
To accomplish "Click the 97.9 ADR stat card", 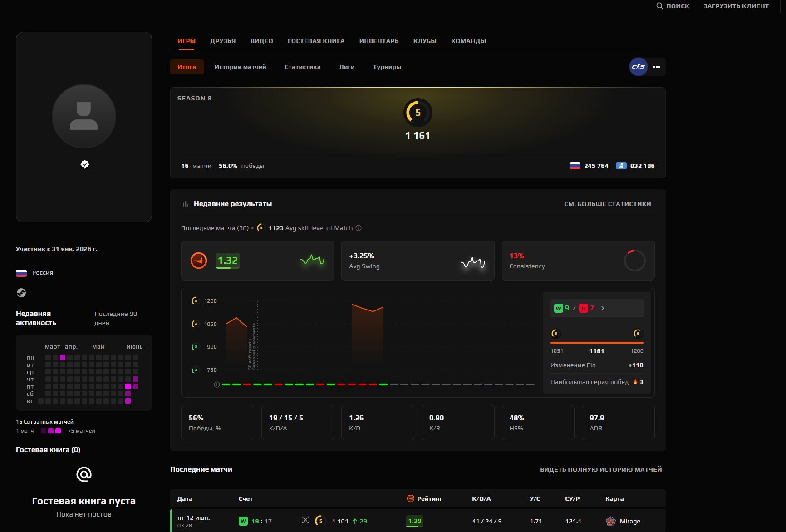I will pos(618,423).
